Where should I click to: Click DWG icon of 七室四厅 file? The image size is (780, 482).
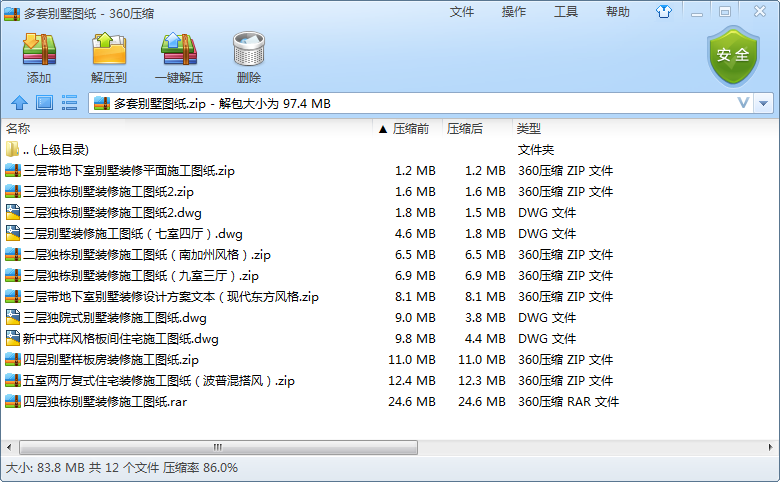tap(13, 233)
